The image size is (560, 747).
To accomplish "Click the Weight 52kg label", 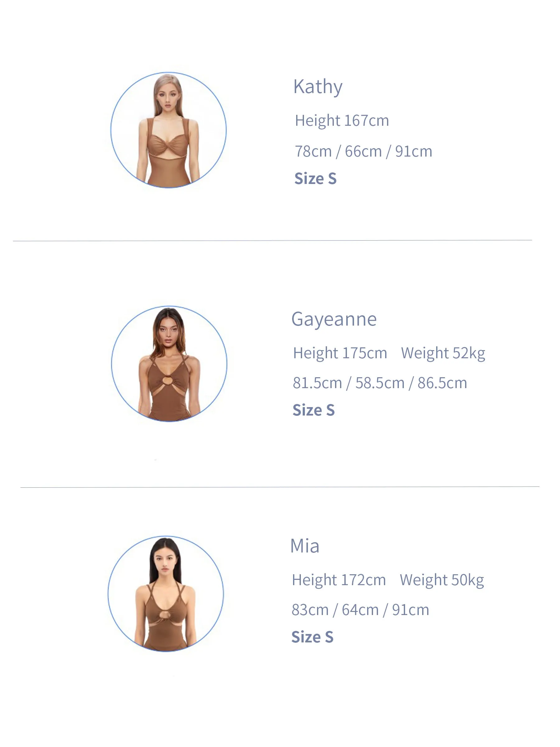I will coord(443,354).
